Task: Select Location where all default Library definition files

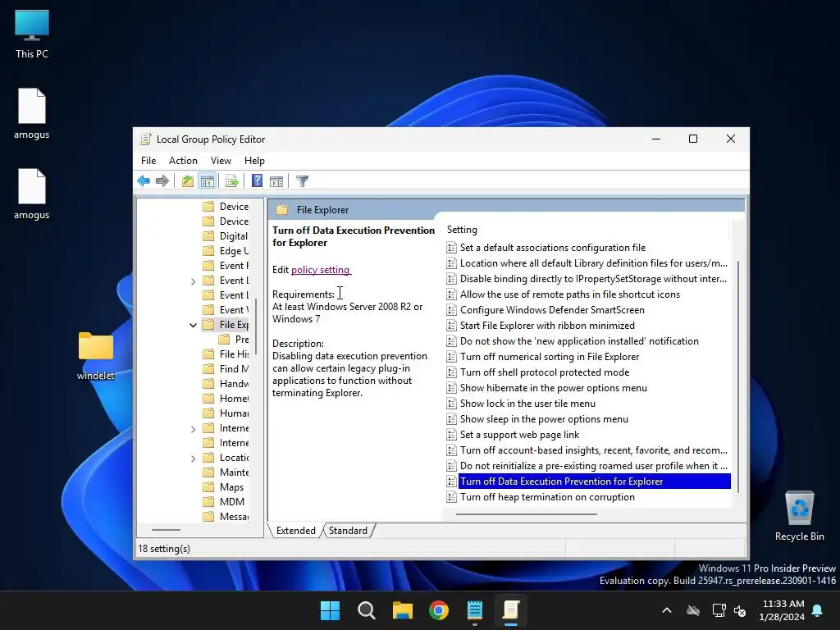Action: coord(594,263)
